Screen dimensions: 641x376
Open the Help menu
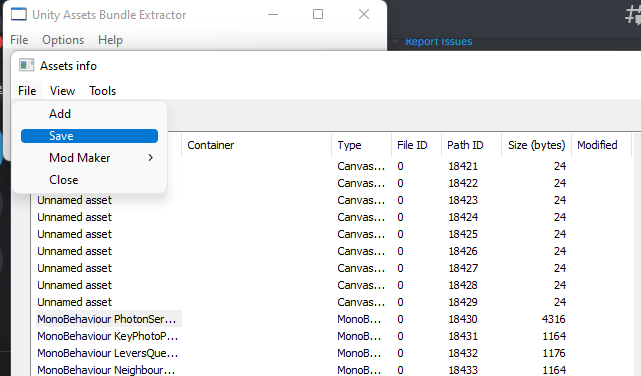110,40
